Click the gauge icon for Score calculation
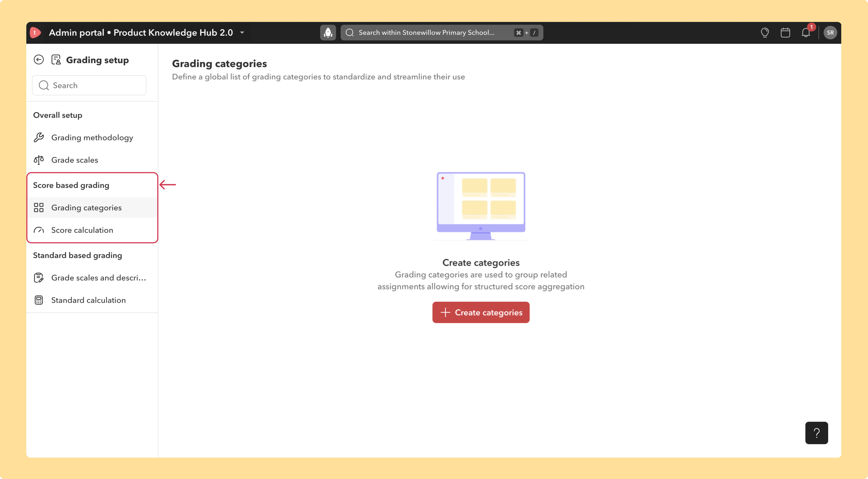The width and height of the screenshot is (868, 479). click(39, 230)
